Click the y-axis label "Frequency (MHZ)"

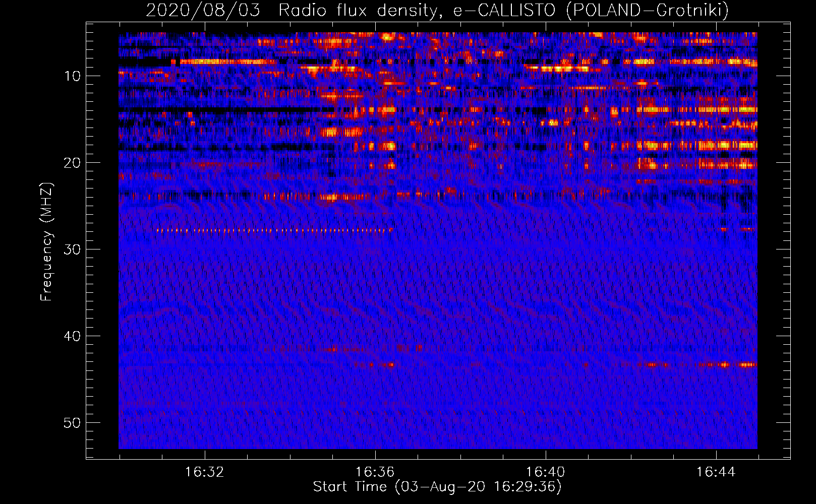pyautogui.click(x=46, y=242)
